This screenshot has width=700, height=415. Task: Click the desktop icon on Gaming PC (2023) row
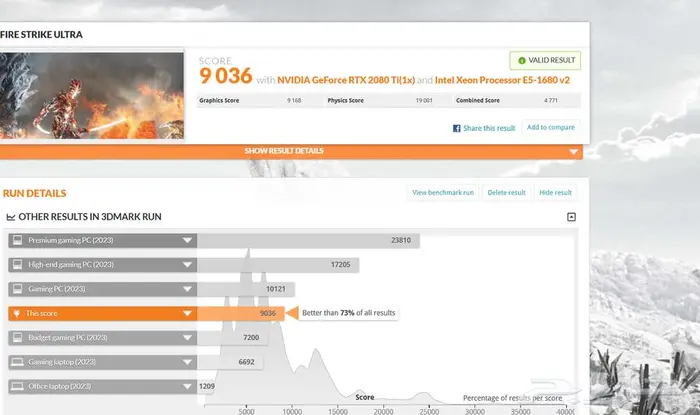17,289
